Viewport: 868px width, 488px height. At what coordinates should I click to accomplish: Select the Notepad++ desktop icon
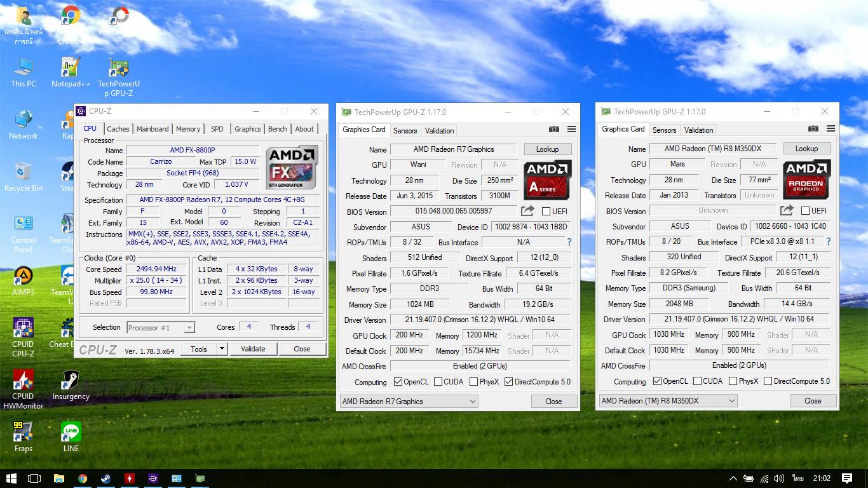(71, 72)
